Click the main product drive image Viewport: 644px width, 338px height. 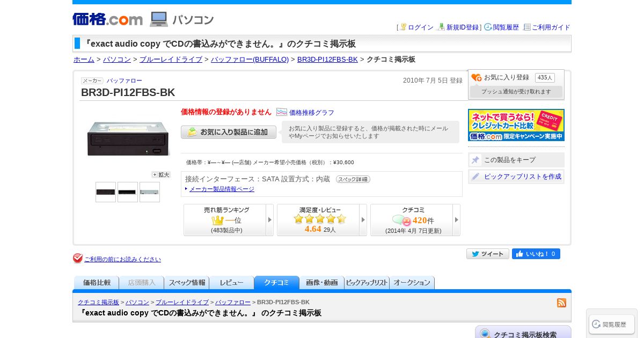128,139
